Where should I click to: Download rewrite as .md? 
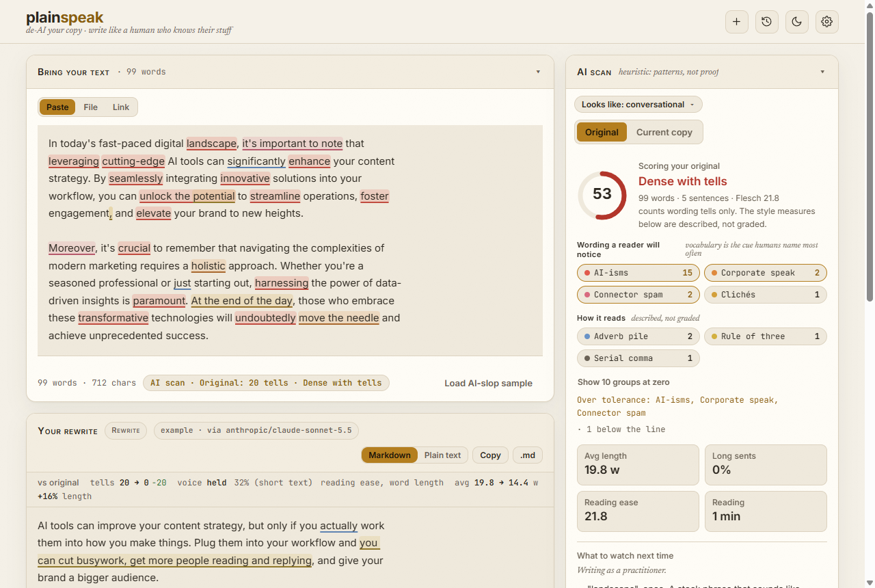(527, 455)
